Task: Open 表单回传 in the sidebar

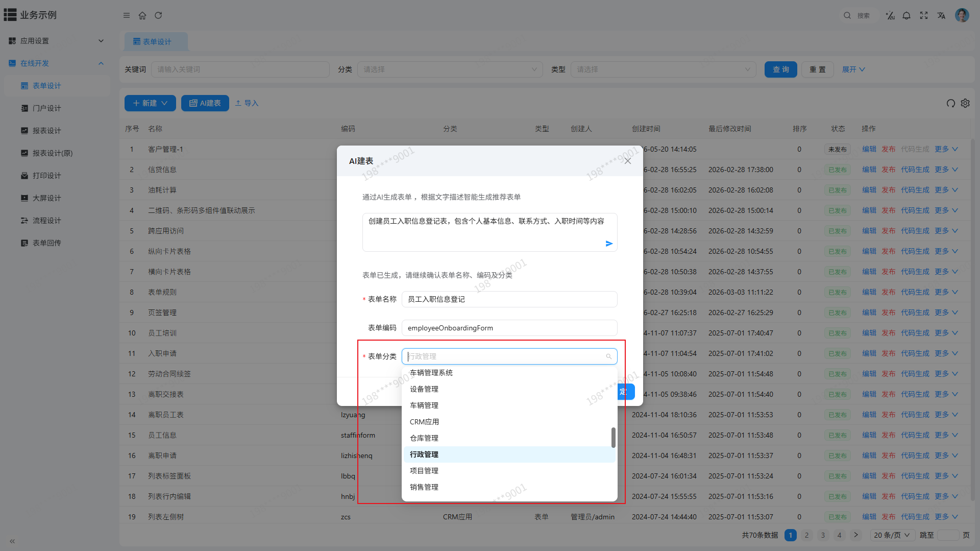Action: tap(57, 243)
